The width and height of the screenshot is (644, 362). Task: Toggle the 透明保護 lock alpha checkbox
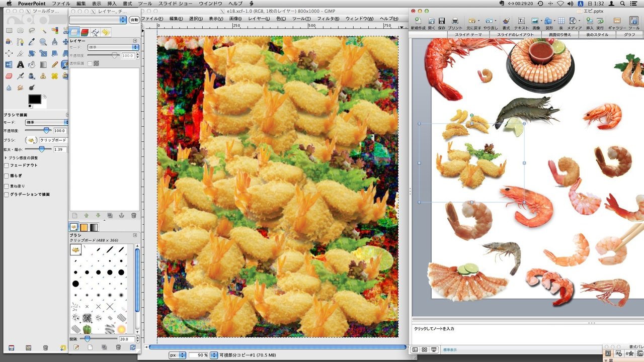pyautogui.click(x=90, y=64)
